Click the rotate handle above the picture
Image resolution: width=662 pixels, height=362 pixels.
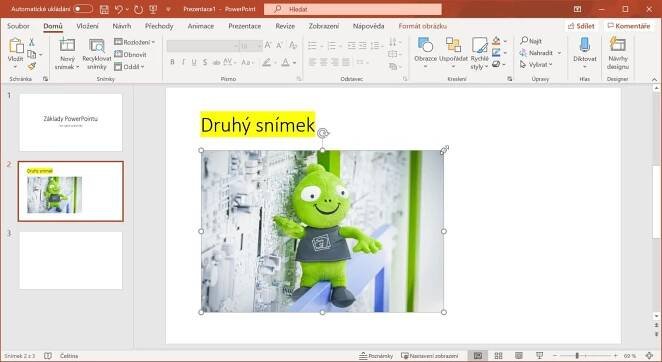tap(323, 133)
